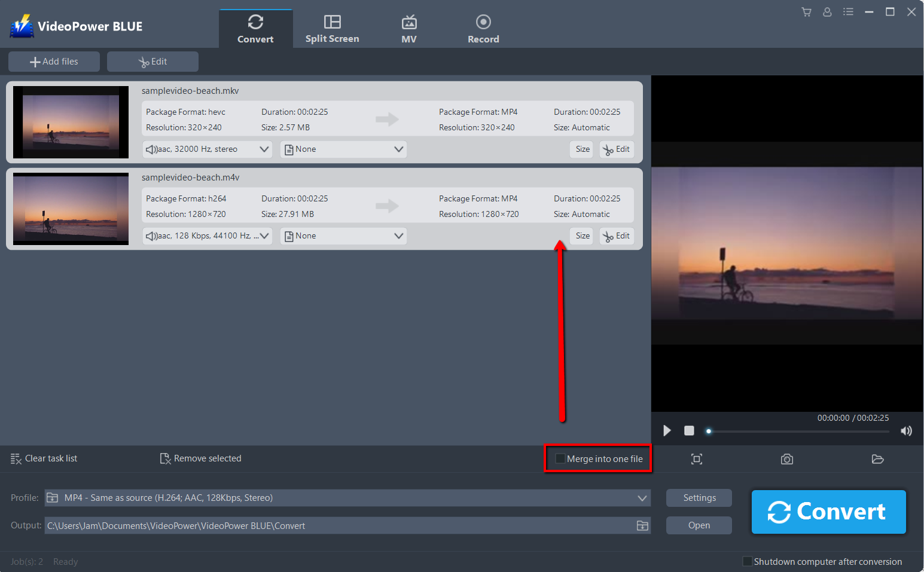Mute the preview volume
Viewport: 924px width, 572px height.
pos(906,430)
